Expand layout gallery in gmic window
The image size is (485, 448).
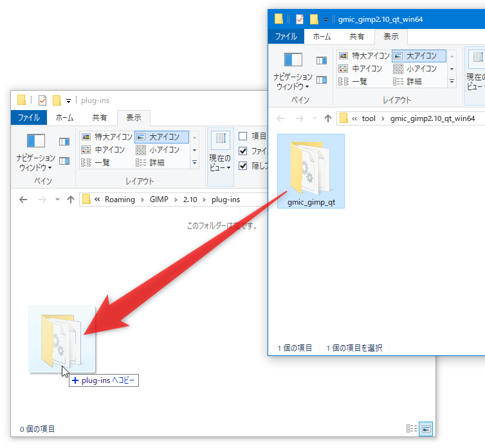[x=452, y=81]
